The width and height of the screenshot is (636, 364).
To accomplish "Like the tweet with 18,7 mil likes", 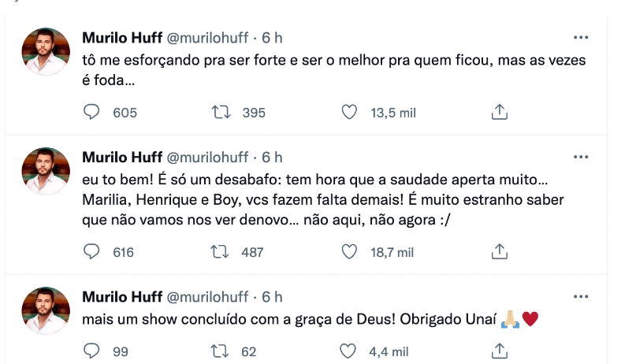I will tap(349, 252).
